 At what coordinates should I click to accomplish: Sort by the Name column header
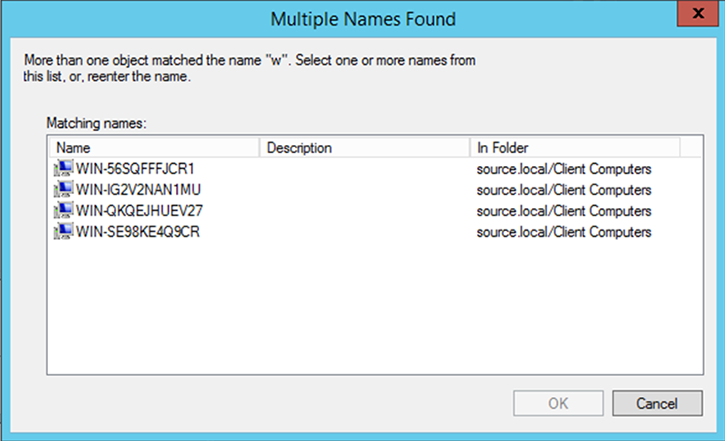[154, 148]
